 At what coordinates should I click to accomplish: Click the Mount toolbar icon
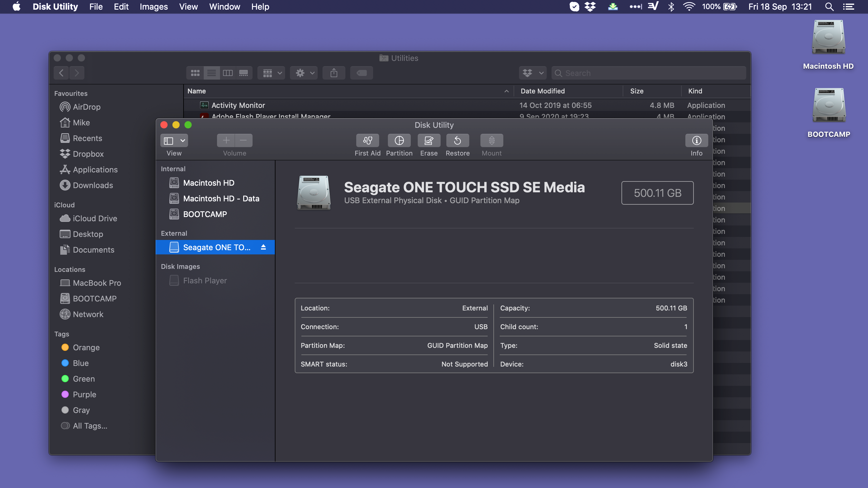tap(491, 140)
